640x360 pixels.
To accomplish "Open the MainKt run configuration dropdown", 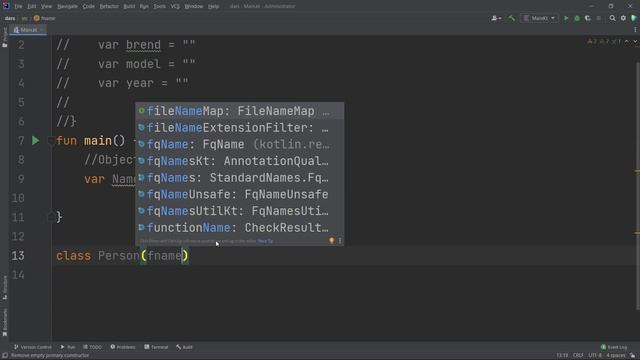I will (x=539, y=18).
